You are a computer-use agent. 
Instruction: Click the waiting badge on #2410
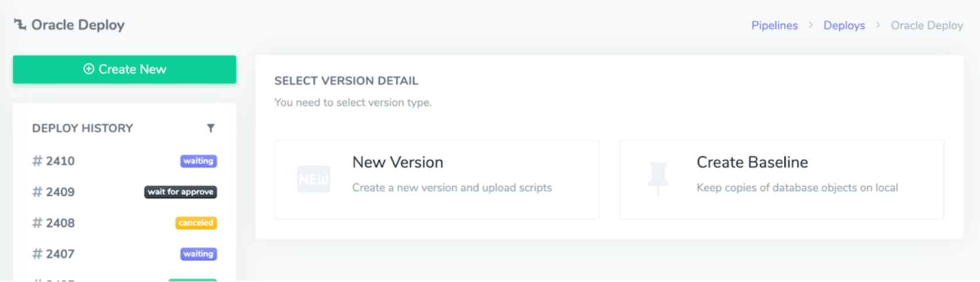[198, 161]
